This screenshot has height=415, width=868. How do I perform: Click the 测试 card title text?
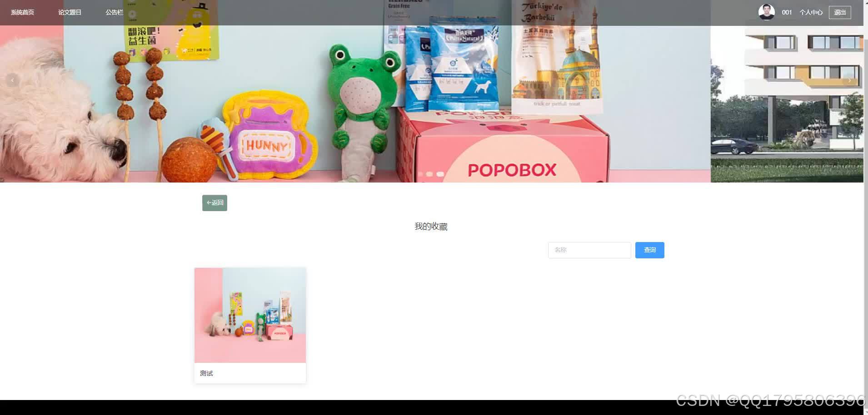pyautogui.click(x=206, y=373)
